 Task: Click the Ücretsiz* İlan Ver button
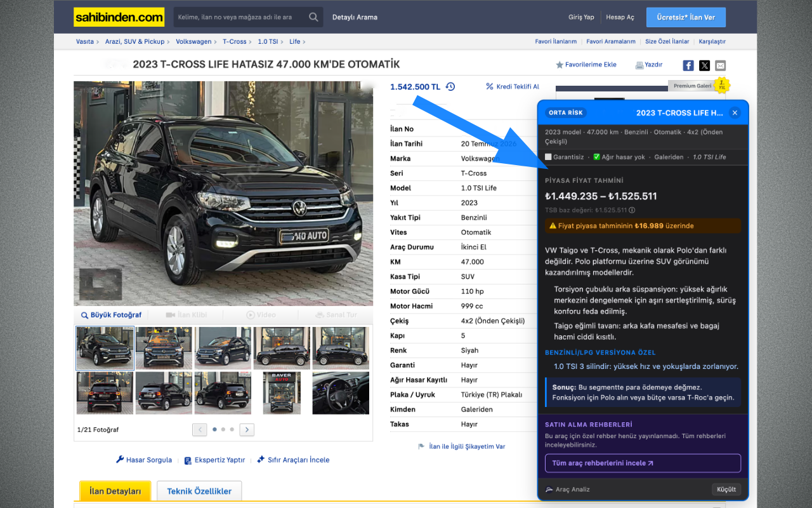(x=686, y=17)
